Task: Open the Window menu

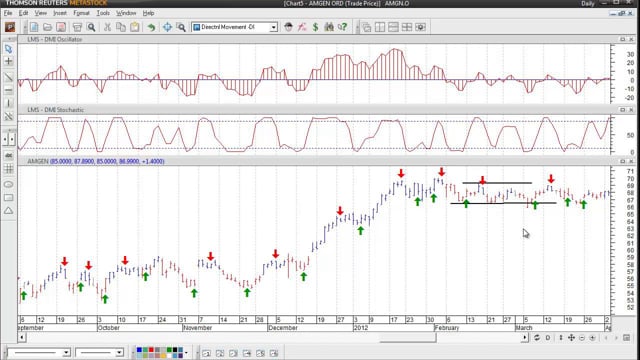Action: [x=126, y=13]
